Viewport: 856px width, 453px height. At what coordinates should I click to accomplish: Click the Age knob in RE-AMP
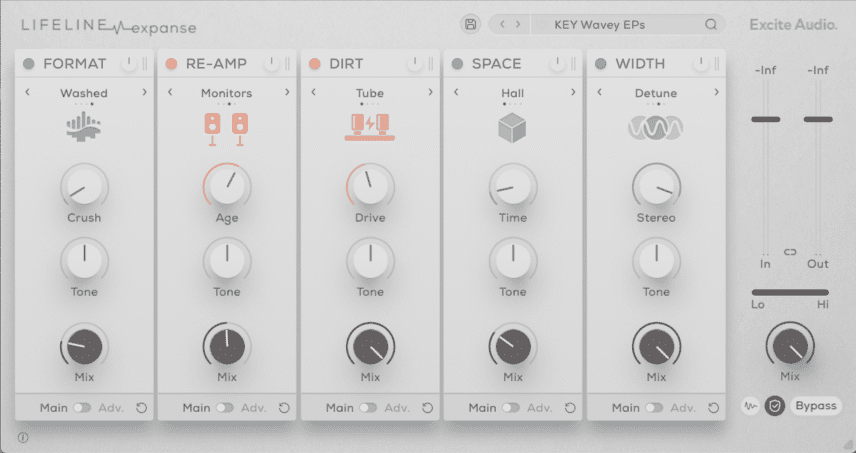pos(227,187)
